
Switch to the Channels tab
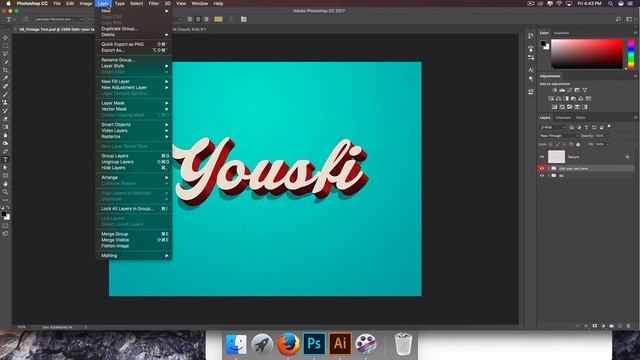coord(563,118)
